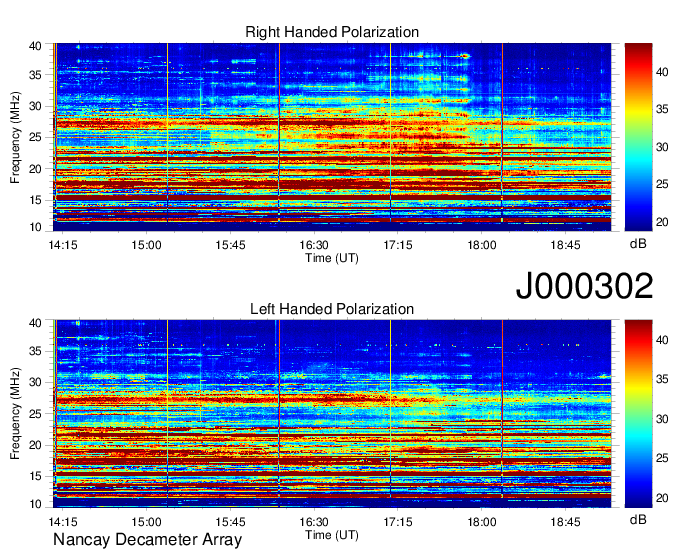Click the 18:00 tick label of top plot
Screen dimensions: 680x552
point(482,245)
